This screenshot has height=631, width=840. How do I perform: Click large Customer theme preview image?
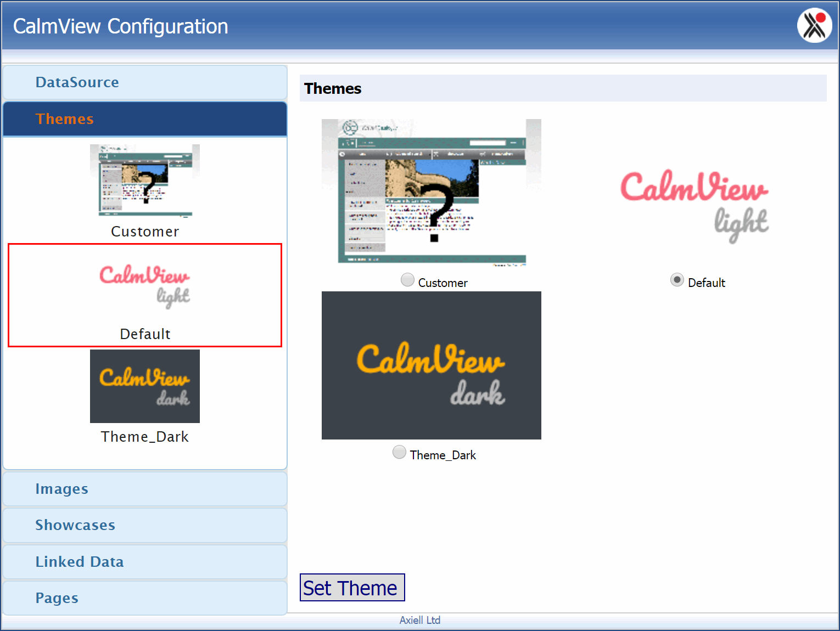[x=432, y=193]
